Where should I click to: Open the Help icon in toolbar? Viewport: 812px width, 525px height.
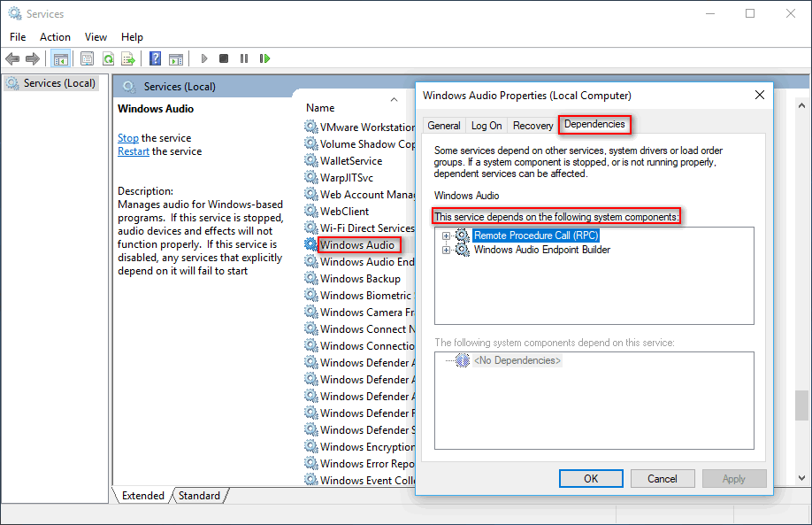[x=155, y=59]
